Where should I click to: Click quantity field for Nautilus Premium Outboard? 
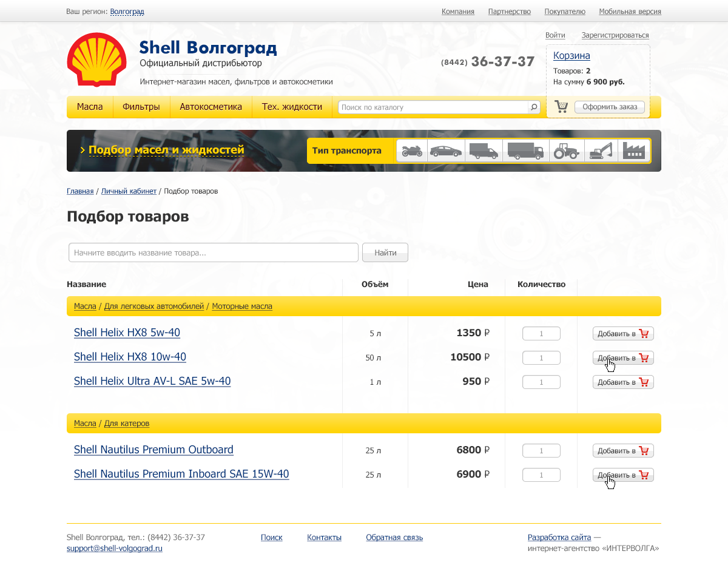(x=541, y=451)
